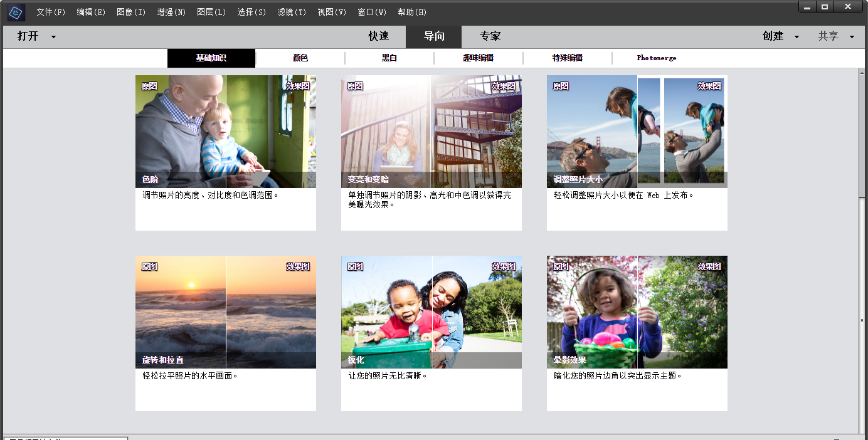Maximize the application window
The height and width of the screenshot is (440, 868).
click(825, 6)
